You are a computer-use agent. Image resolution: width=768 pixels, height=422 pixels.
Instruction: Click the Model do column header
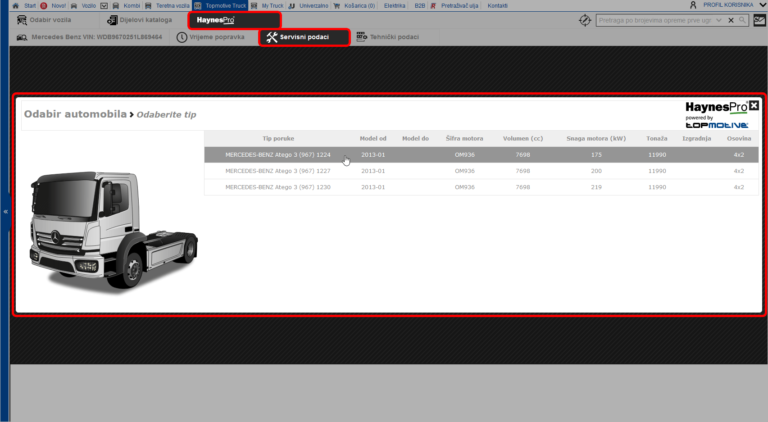click(415, 139)
